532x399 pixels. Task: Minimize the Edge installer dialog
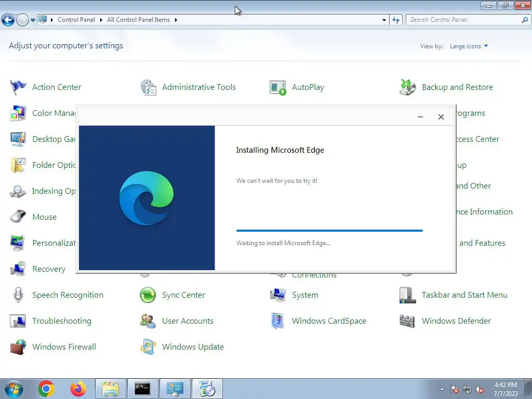coord(420,117)
